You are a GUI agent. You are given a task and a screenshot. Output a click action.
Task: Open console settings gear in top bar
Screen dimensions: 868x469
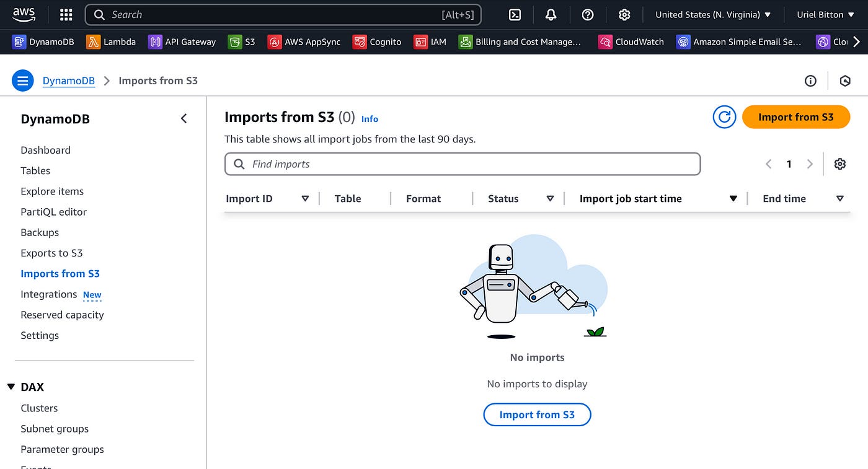point(624,15)
